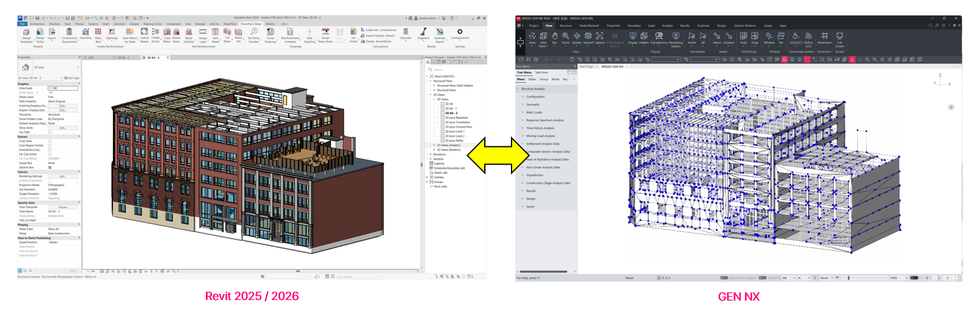Viewport: 980px width, 317px height.
Task: Select the Main Bars reinforcement tool
Action: (98, 35)
